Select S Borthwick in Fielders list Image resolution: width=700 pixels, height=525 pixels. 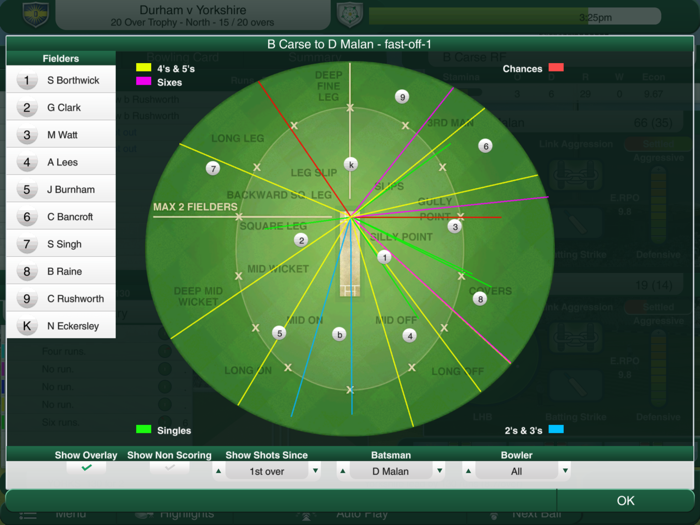(61, 80)
